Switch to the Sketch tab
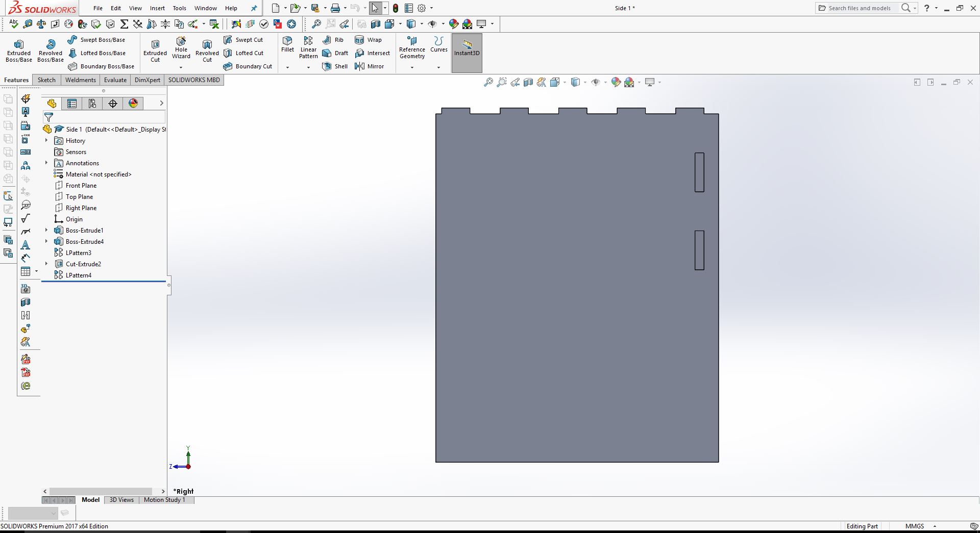980x533 pixels. tap(46, 80)
